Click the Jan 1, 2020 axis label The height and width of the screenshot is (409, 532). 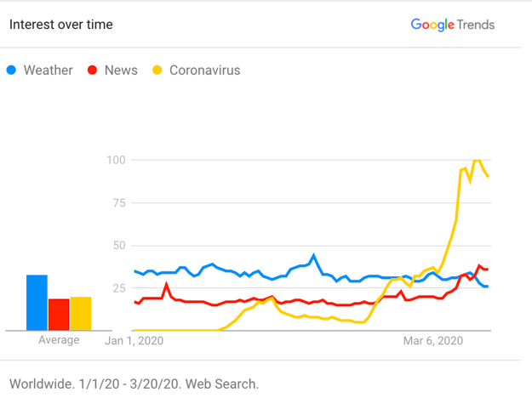coord(134,340)
